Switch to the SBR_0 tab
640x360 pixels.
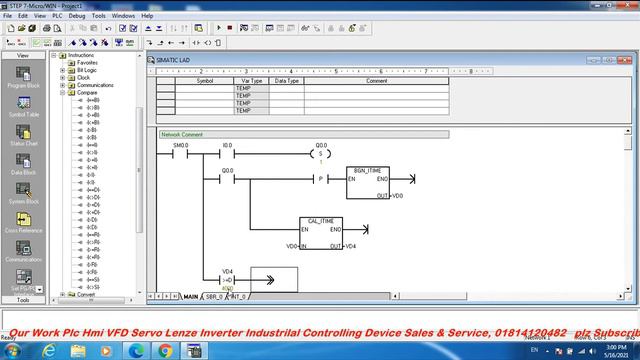pos(214,297)
